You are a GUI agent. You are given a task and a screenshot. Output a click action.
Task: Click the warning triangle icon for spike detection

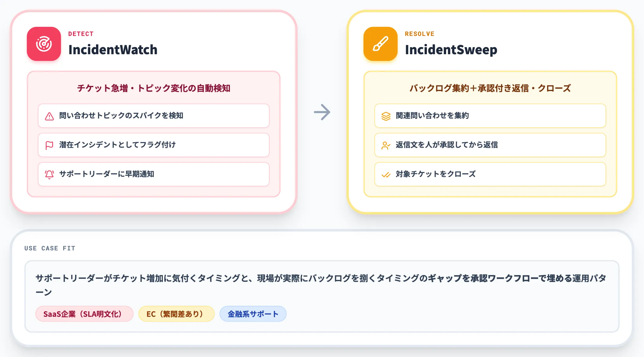49,116
